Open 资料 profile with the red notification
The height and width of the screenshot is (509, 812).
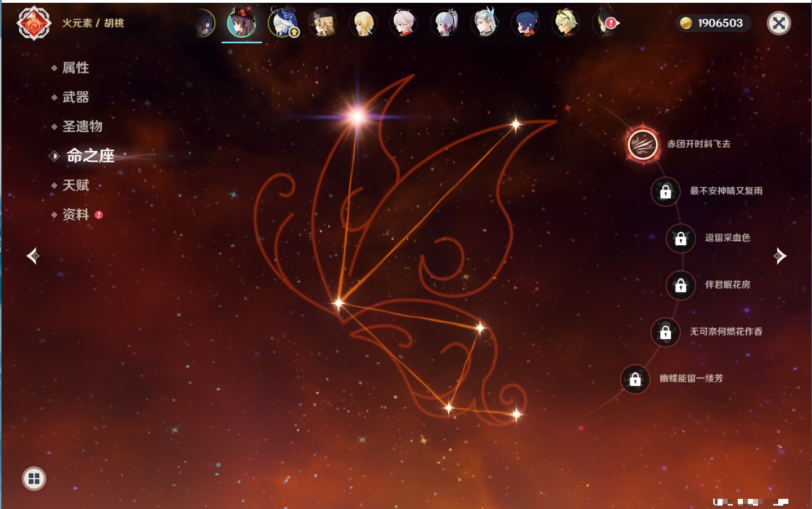(x=75, y=214)
